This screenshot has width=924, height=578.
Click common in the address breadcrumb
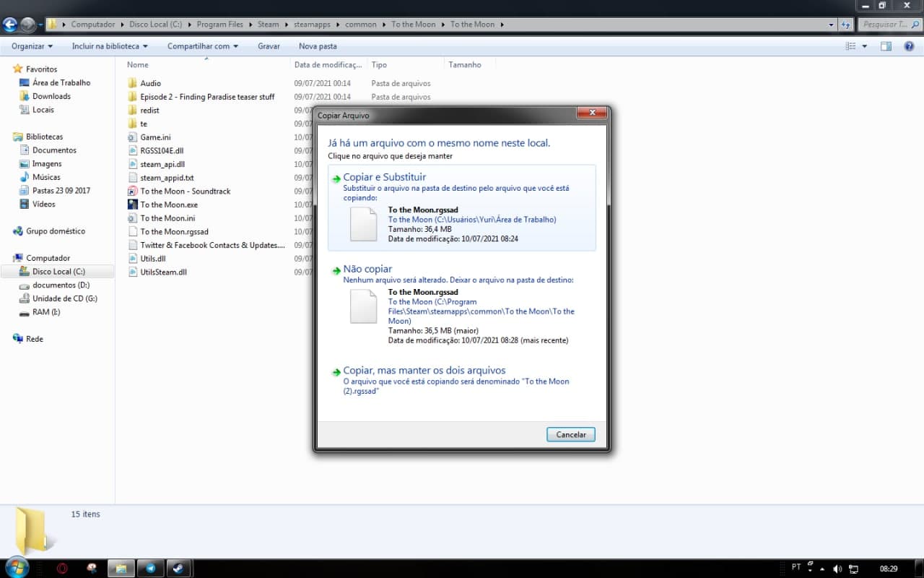click(x=361, y=25)
